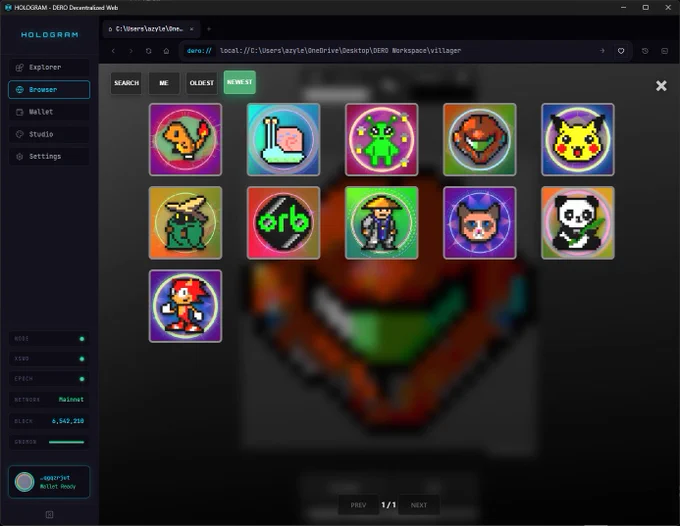Click the 1 / 1 page indicator

coord(389,505)
